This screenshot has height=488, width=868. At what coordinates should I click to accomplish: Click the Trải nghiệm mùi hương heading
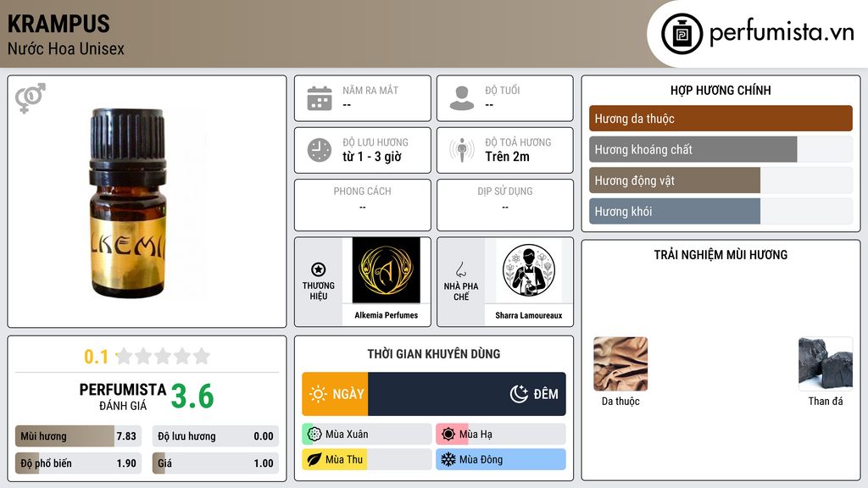(x=721, y=254)
